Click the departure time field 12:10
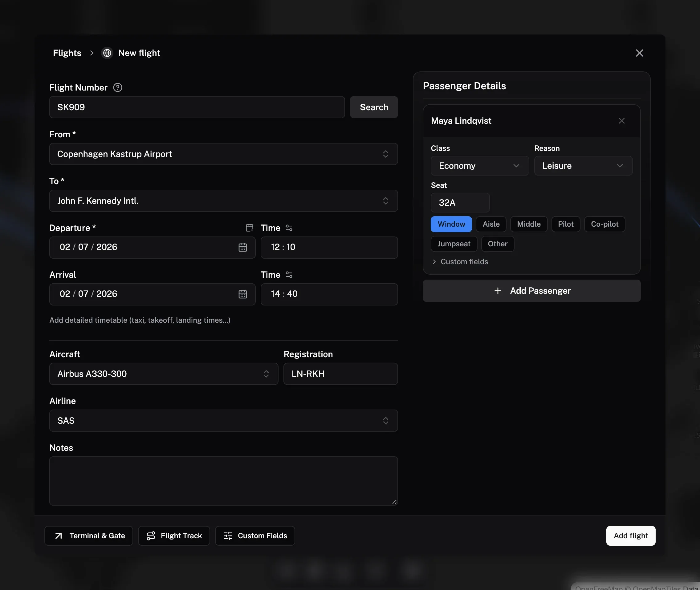Viewport: 700px width, 590px height. pyautogui.click(x=329, y=247)
